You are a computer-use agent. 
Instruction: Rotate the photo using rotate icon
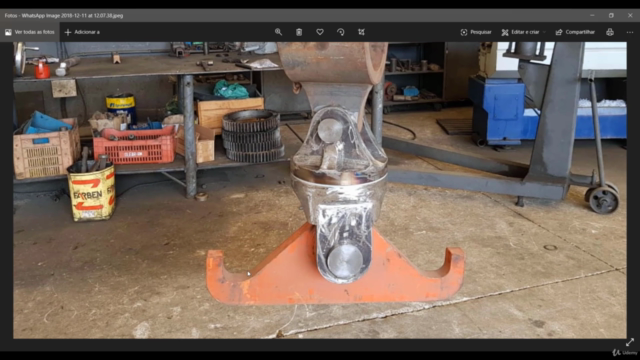click(341, 32)
